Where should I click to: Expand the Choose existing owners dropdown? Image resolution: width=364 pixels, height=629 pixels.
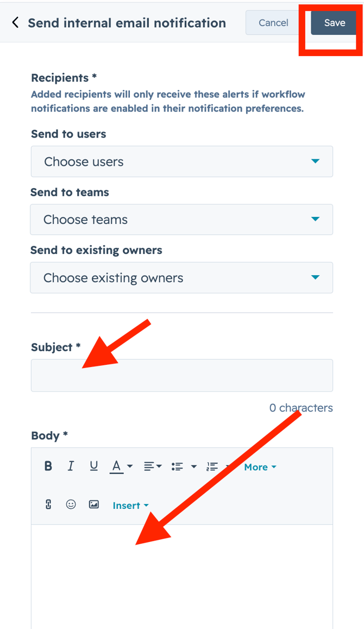point(181,278)
